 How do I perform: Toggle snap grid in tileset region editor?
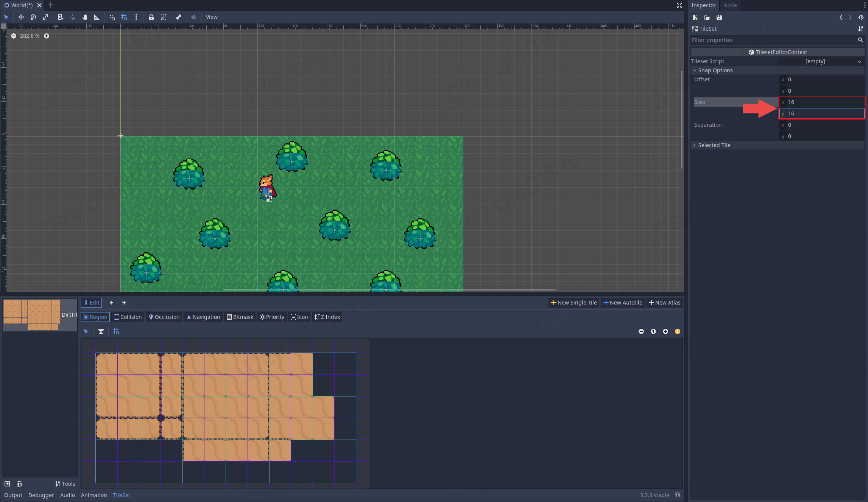click(116, 331)
